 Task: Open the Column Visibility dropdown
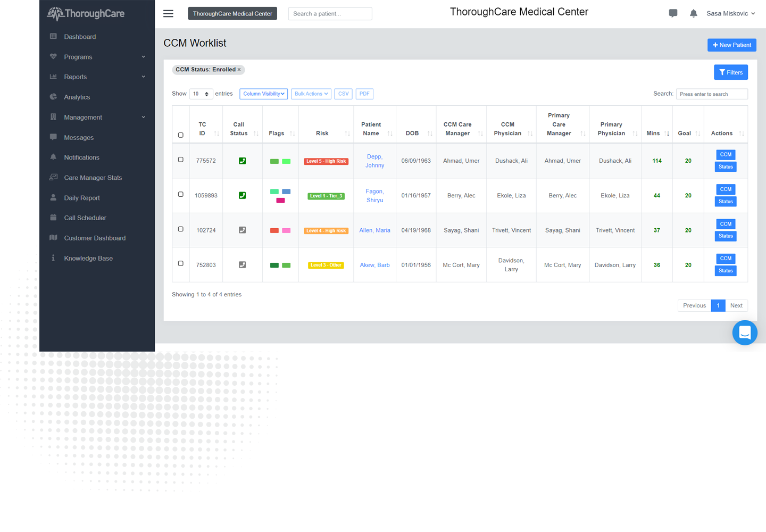[x=263, y=94]
